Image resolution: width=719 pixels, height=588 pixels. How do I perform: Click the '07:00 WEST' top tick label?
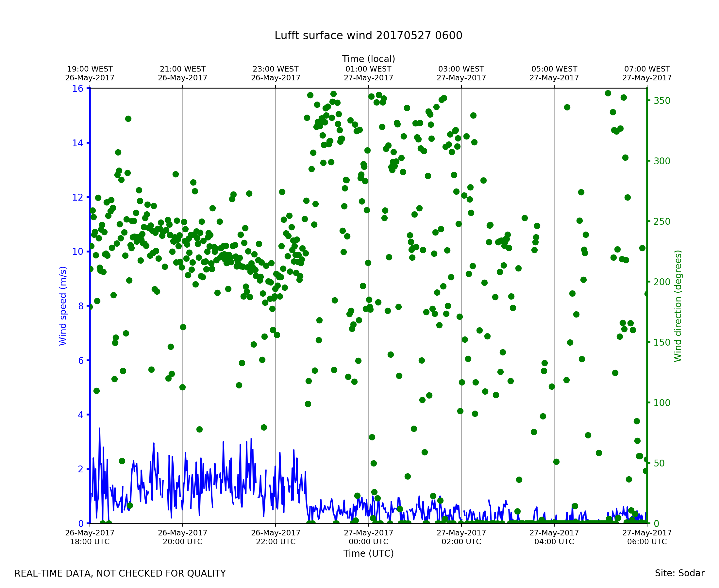(x=647, y=69)
